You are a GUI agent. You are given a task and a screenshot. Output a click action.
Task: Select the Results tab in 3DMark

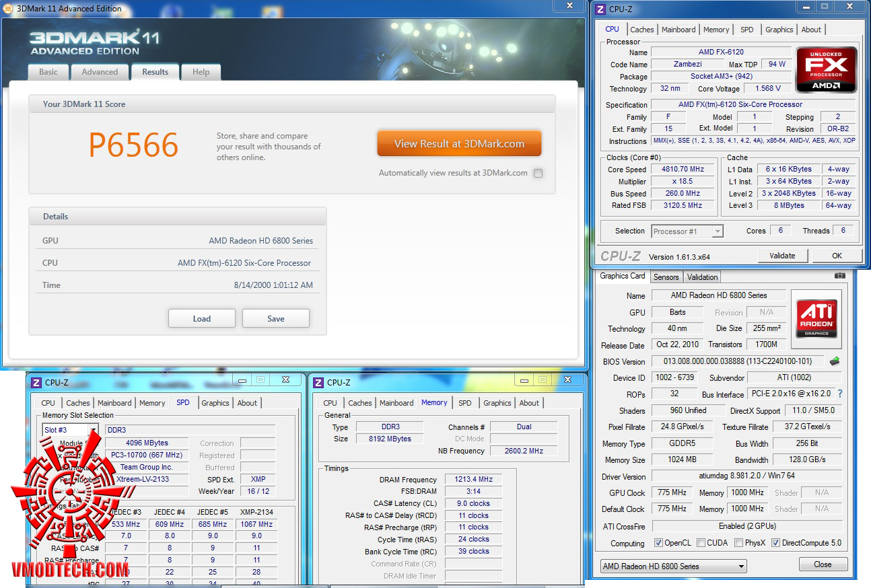[x=155, y=71]
